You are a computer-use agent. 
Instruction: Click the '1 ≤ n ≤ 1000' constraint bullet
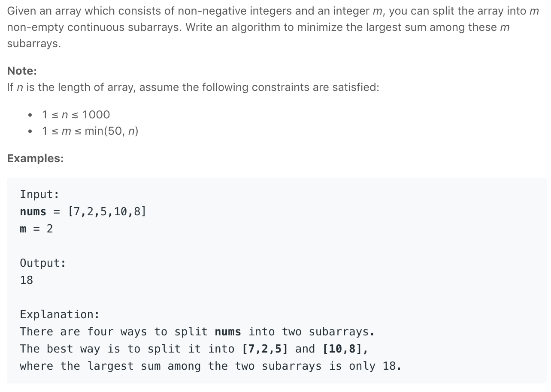tap(76, 115)
